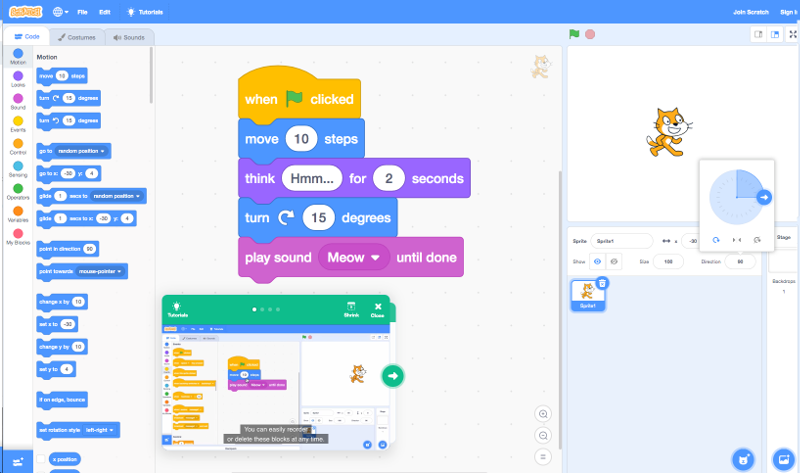The width and height of the screenshot is (800, 473).
Task: Click the workspace vertical scrollbar
Action: tap(560, 310)
